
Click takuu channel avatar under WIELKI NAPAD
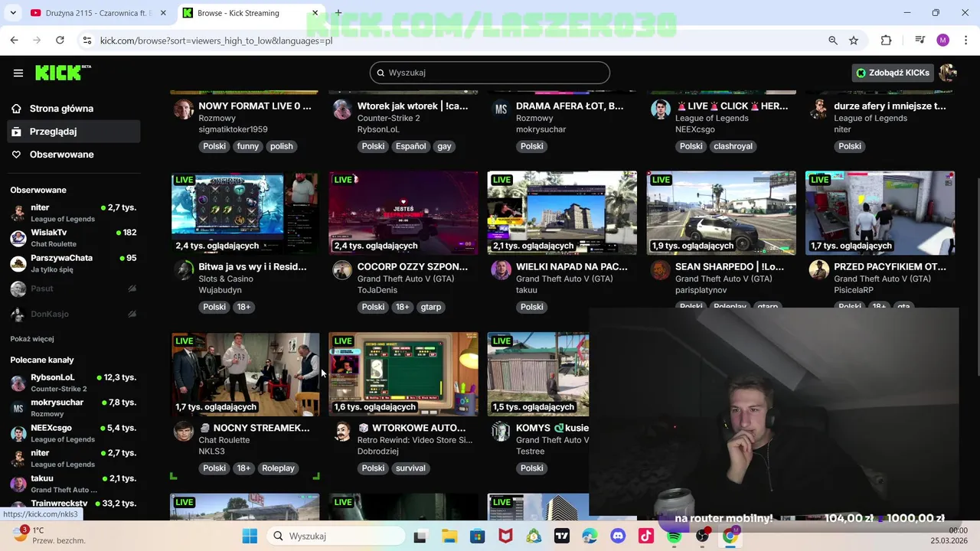(x=501, y=270)
